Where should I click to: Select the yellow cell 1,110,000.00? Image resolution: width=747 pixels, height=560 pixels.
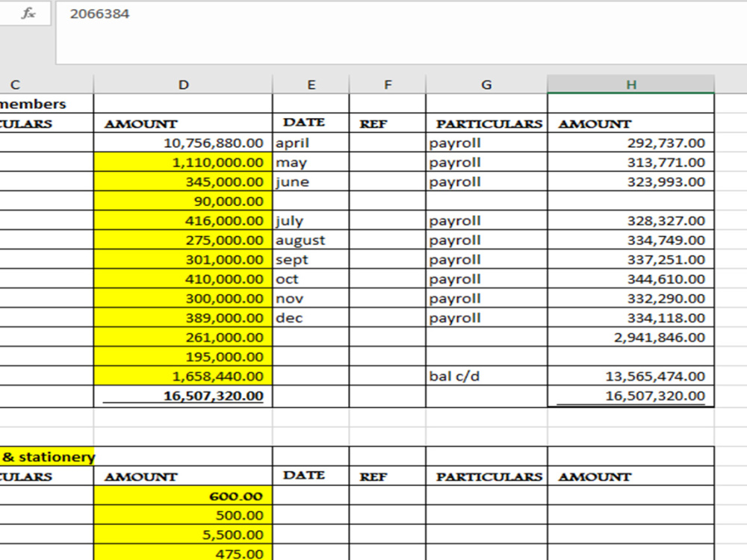click(x=184, y=162)
